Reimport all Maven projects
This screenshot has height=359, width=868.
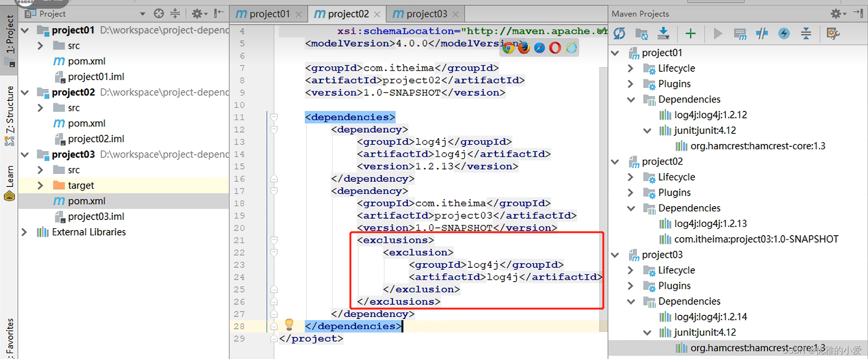[619, 34]
